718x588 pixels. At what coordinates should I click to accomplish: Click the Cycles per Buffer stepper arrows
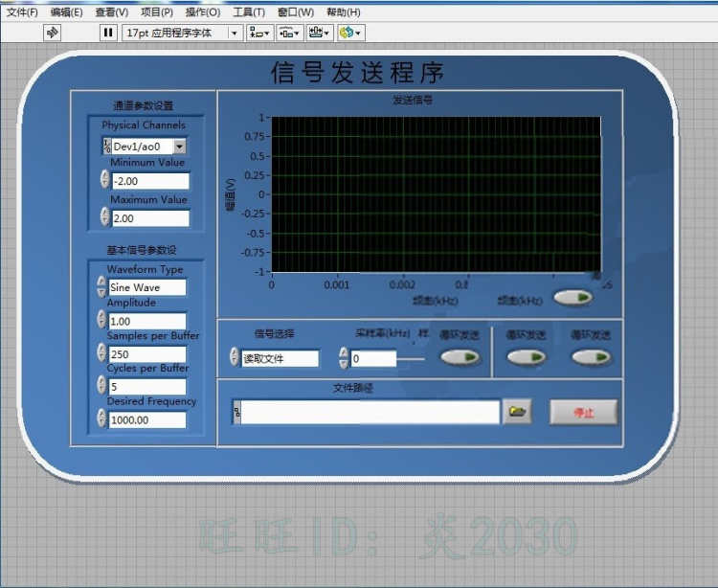pyautogui.click(x=101, y=385)
